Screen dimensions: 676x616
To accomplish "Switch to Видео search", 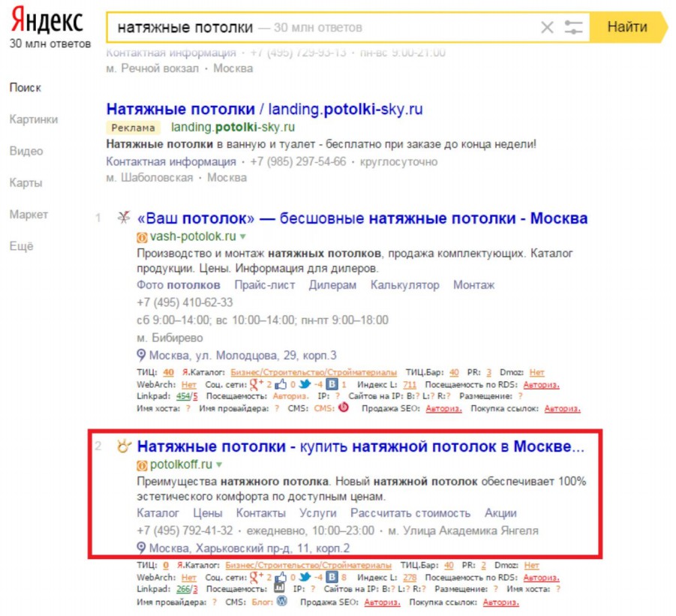I will (x=26, y=151).
